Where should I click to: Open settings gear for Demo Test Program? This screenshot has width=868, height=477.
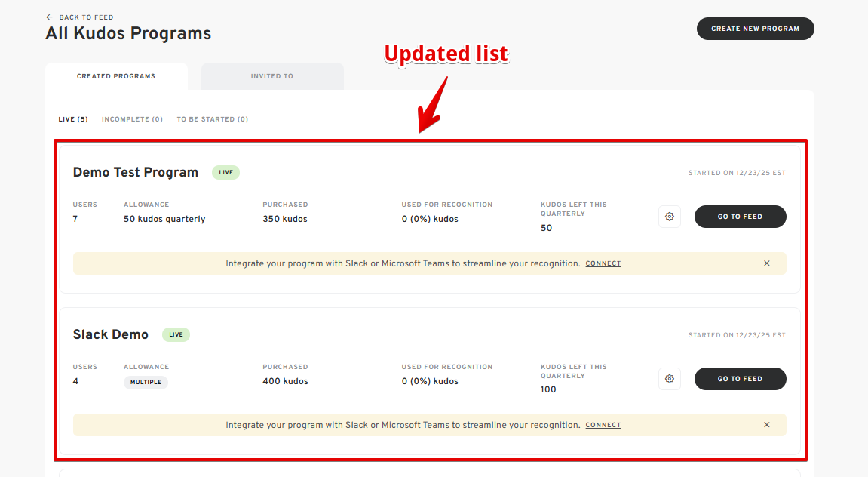[669, 217]
